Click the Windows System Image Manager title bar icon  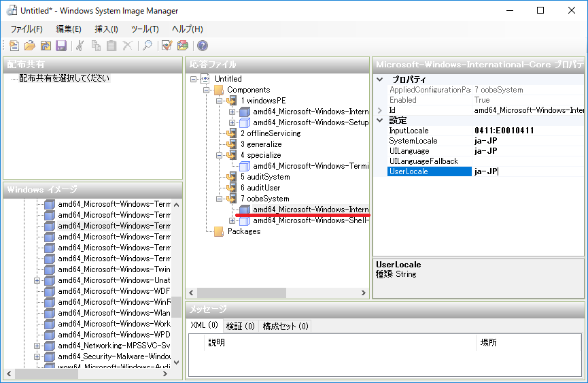click(x=12, y=10)
